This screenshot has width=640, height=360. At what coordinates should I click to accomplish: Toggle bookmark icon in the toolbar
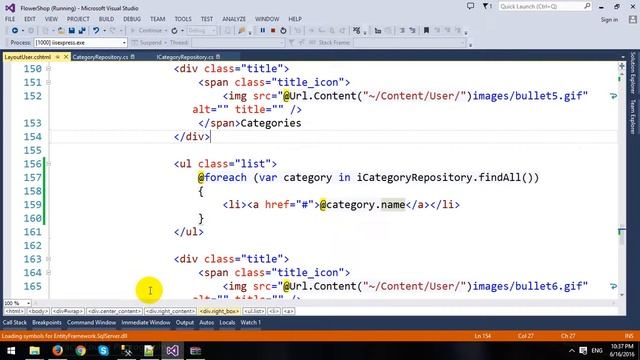click(x=426, y=31)
